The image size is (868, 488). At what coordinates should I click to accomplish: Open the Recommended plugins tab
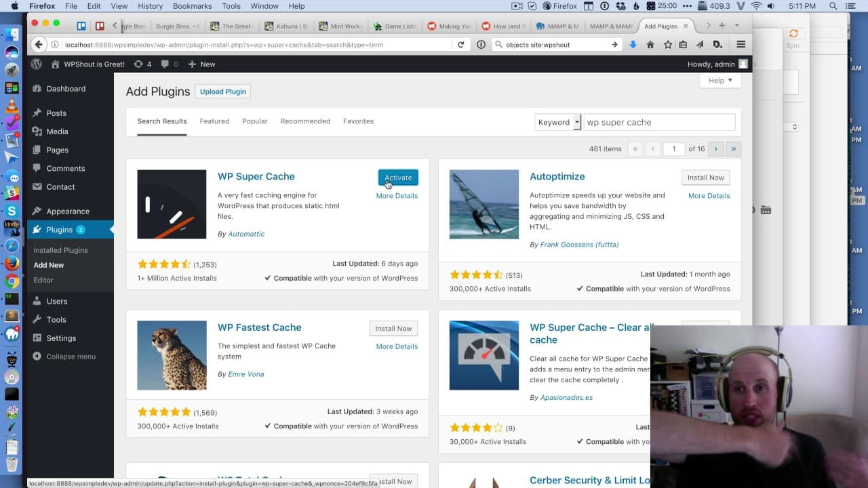tap(305, 121)
